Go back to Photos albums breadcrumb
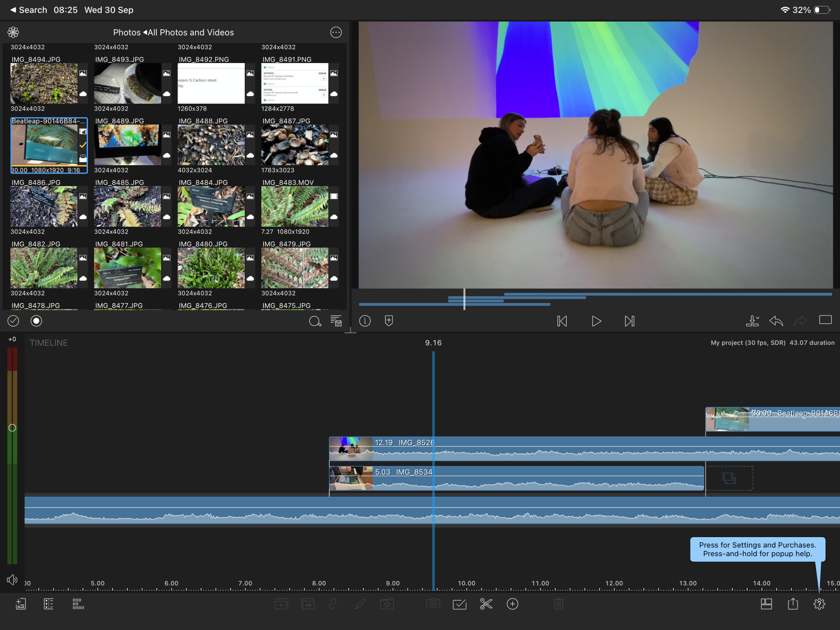 pyautogui.click(x=127, y=32)
